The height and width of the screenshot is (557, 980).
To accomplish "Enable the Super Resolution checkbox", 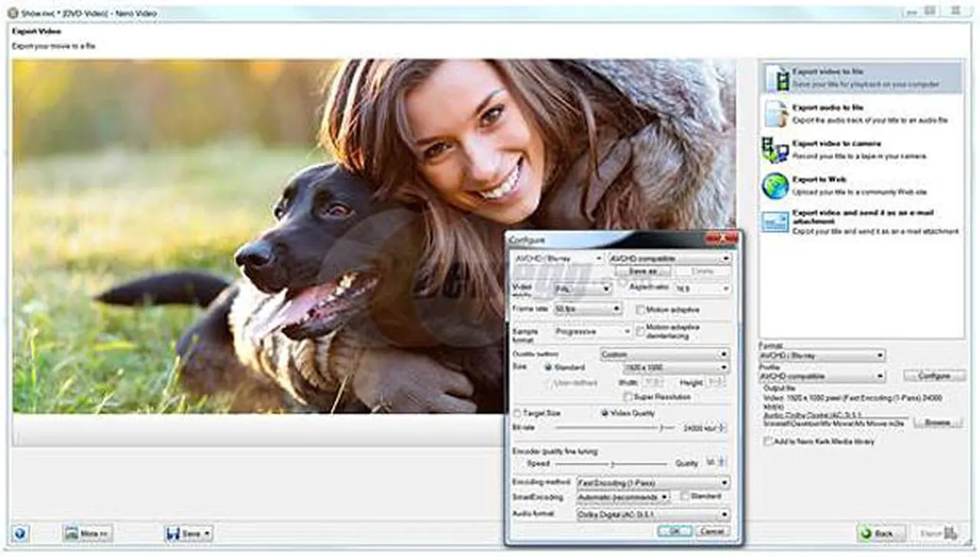I will (x=628, y=396).
